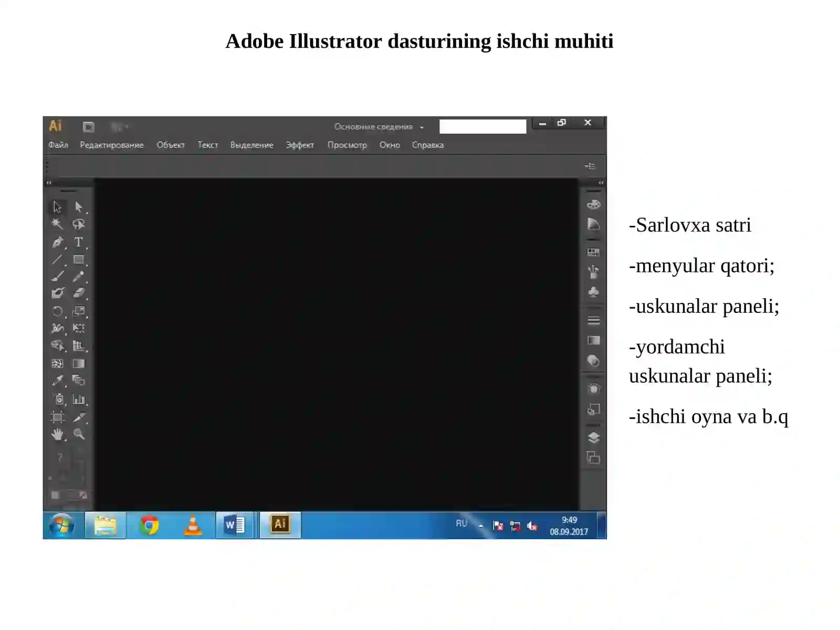Select the Blob Brush tool

(57, 293)
